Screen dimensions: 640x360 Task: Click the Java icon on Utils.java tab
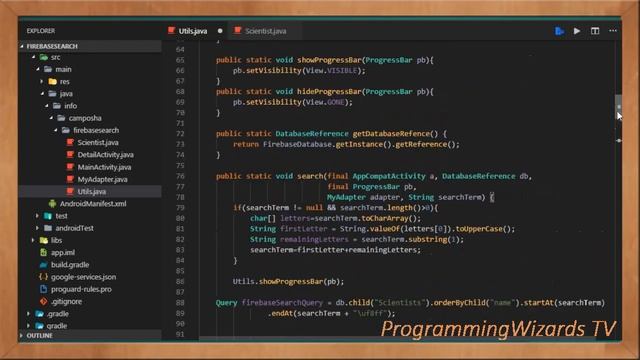tap(171, 31)
